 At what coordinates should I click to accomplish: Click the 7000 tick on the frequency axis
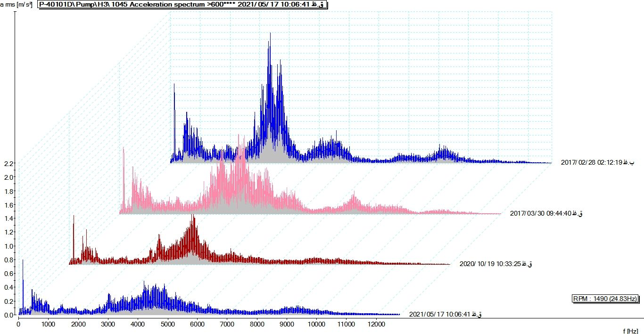[227, 324]
